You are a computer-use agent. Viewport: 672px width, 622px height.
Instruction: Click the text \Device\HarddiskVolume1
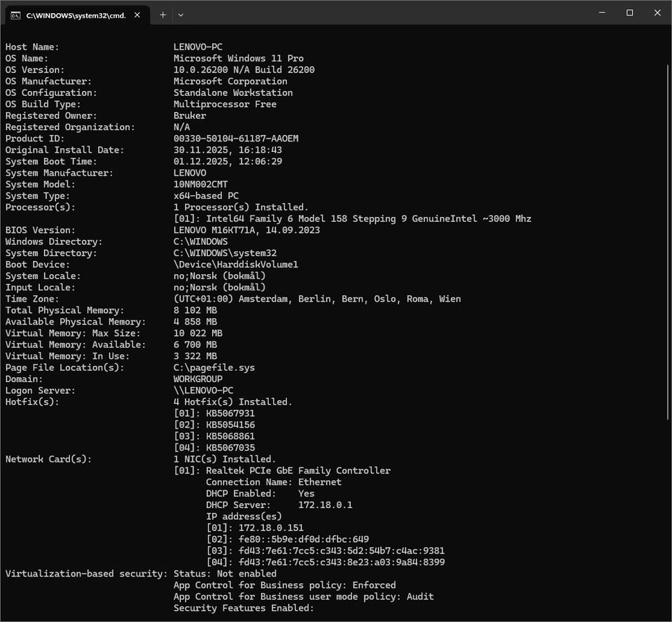236,264
